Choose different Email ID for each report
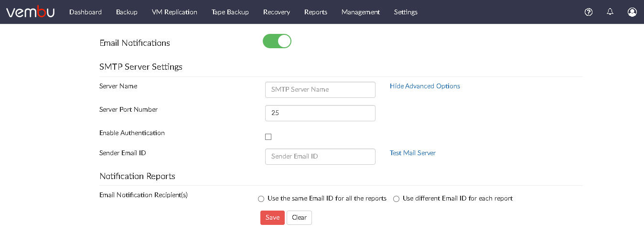Screen dimensions: 644x244 396,199
